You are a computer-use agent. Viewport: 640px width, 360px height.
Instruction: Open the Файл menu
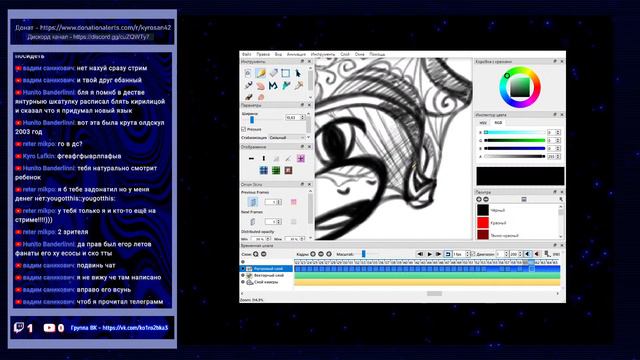[247, 54]
